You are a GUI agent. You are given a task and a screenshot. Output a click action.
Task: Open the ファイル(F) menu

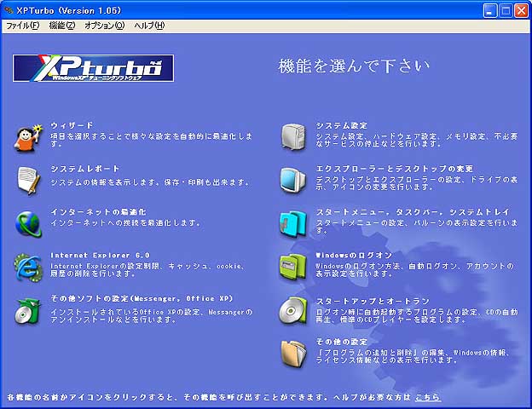(x=23, y=26)
